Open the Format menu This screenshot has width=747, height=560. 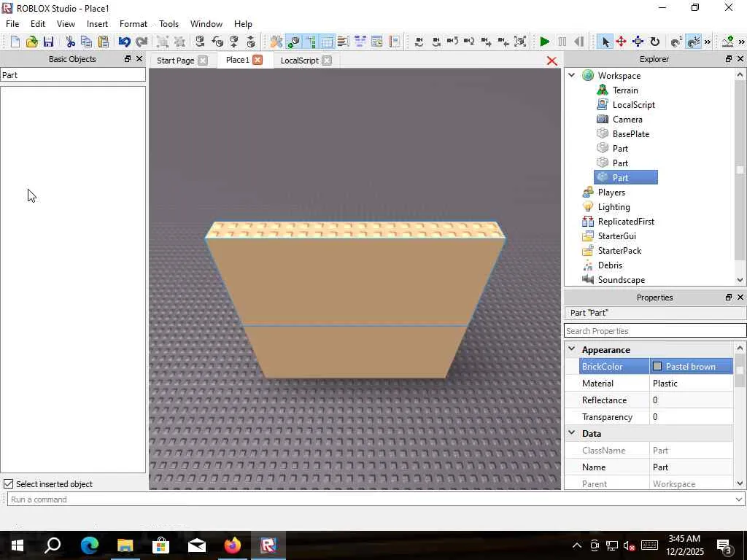(133, 24)
